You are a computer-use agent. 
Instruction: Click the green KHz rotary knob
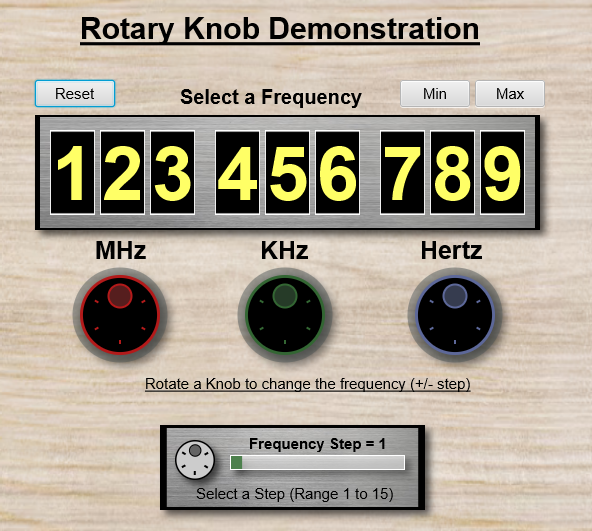[x=285, y=315]
